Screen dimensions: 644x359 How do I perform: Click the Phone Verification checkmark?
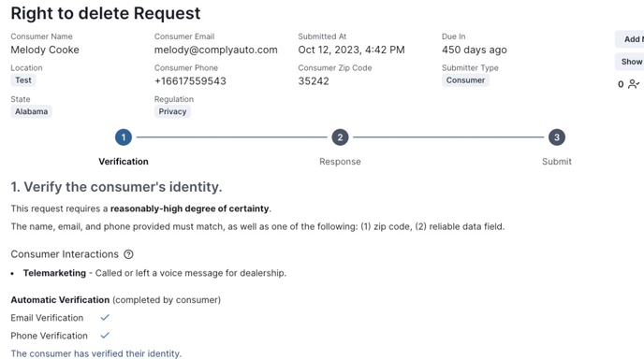[x=105, y=336]
